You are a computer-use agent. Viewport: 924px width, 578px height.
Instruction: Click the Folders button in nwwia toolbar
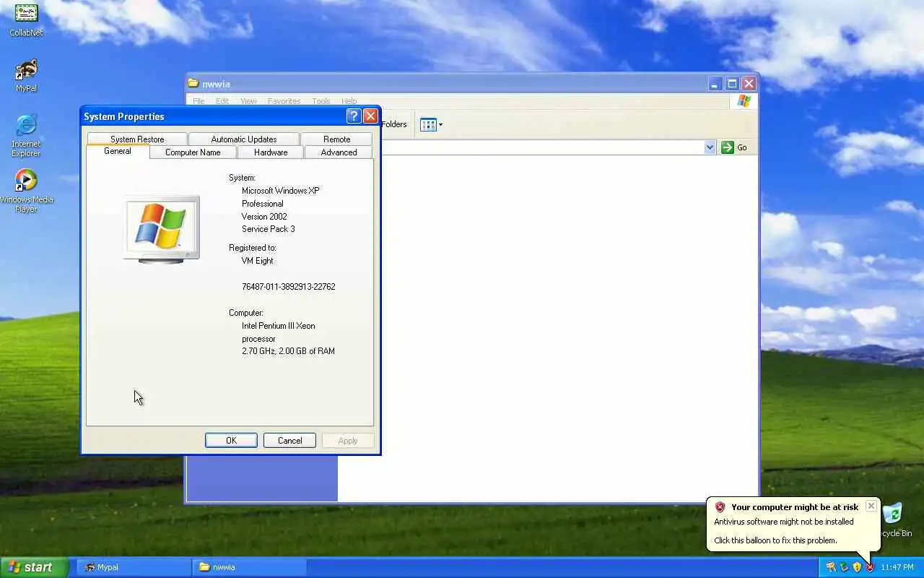click(x=394, y=124)
